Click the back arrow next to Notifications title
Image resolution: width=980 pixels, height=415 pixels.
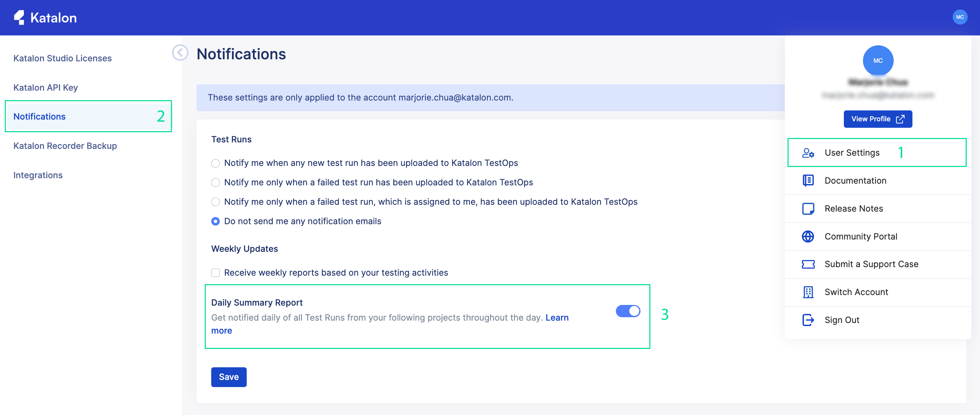(180, 53)
